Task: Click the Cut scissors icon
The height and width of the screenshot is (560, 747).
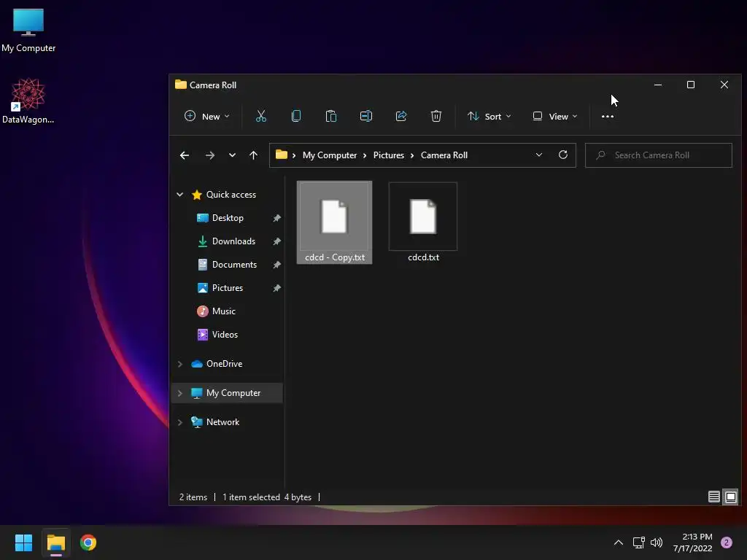Action: click(261, 116)
